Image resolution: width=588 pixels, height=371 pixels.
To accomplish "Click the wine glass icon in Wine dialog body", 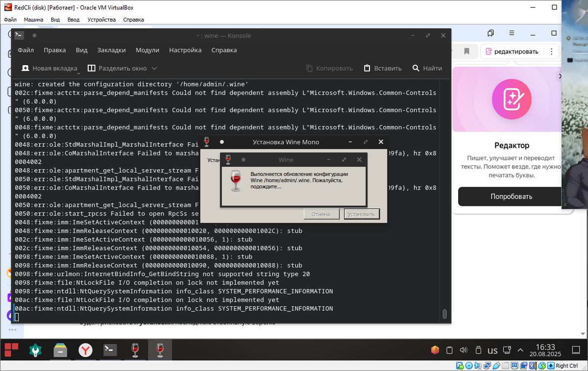I will tap(236, 181).
